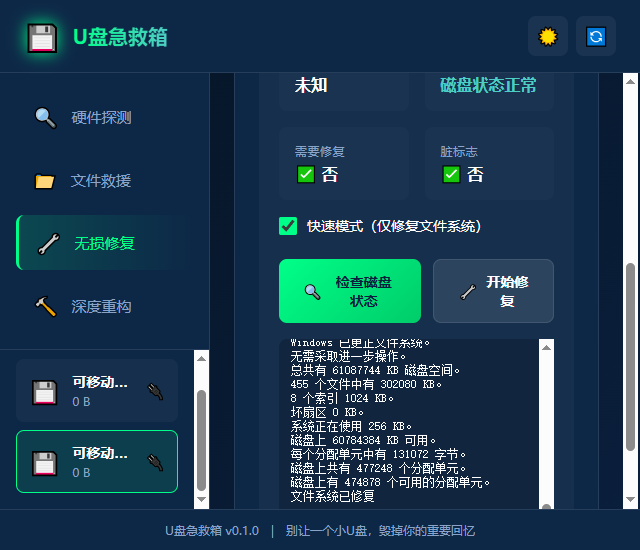Click down arrow of drive list scrollbar
The width and height of the screenshot is (640, 550).
(201, 499)
